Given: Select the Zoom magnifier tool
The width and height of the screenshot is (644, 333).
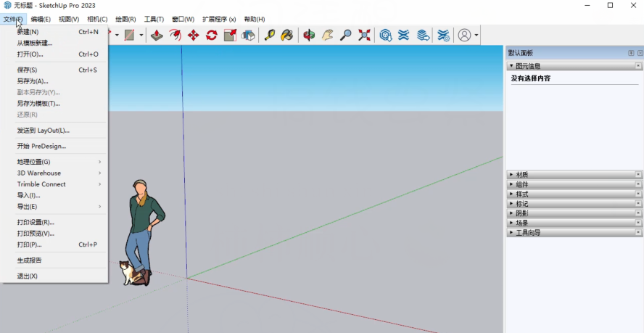Looking at the screenshot, I should pos(345,35).
